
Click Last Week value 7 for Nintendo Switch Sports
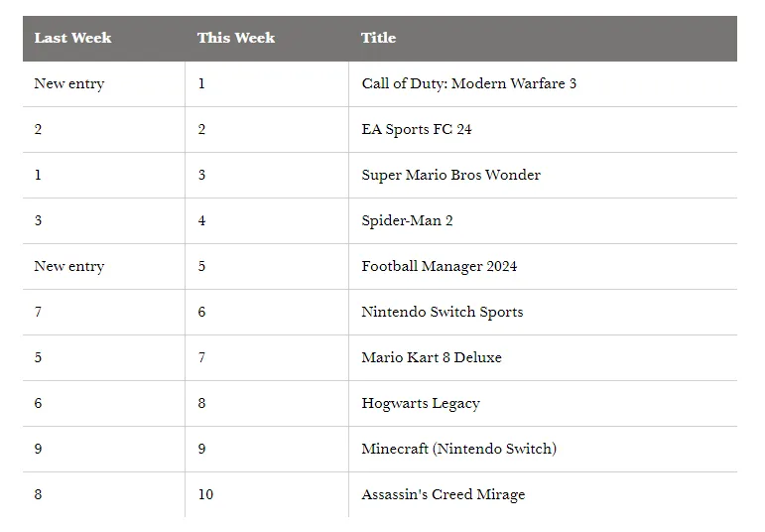38,312
